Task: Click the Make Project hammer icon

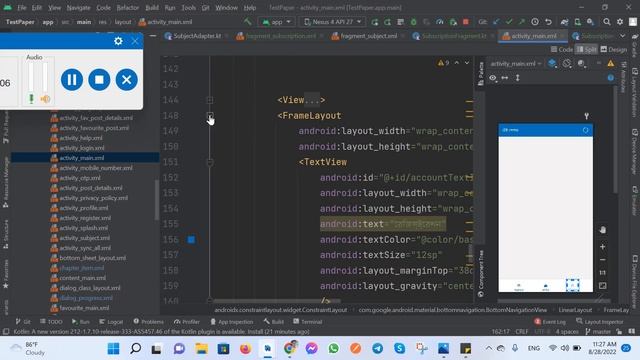Action: point(247,22)
